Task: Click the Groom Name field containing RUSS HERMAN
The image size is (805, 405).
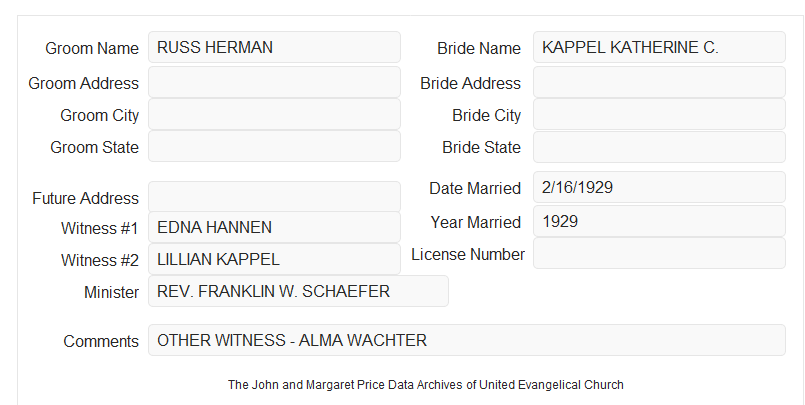Action: tap(274, 47)
